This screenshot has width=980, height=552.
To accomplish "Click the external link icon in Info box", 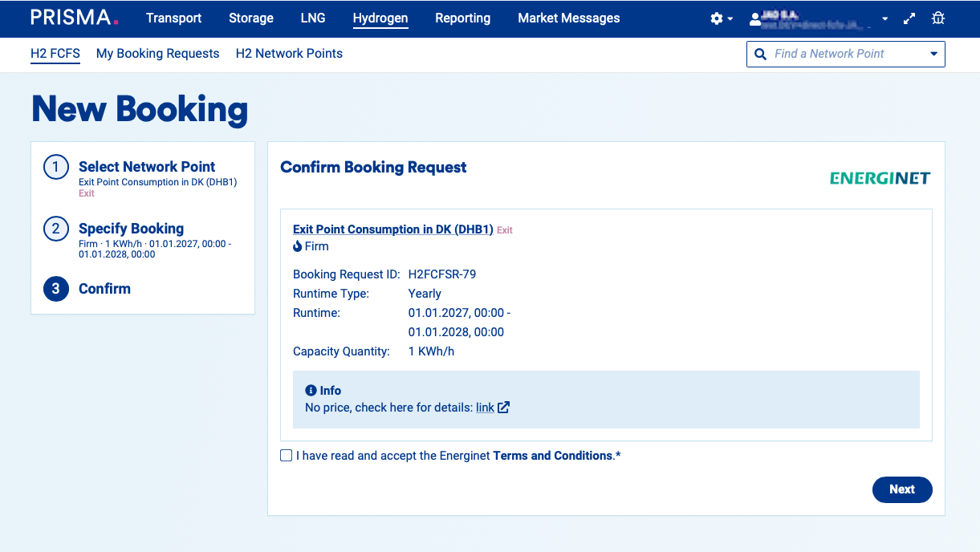I will [503, 408].
